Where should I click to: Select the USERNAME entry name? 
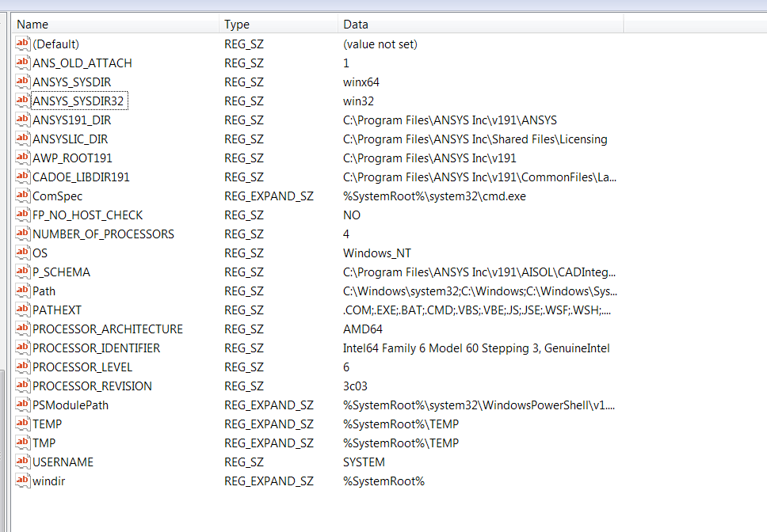tap(63, 462)
